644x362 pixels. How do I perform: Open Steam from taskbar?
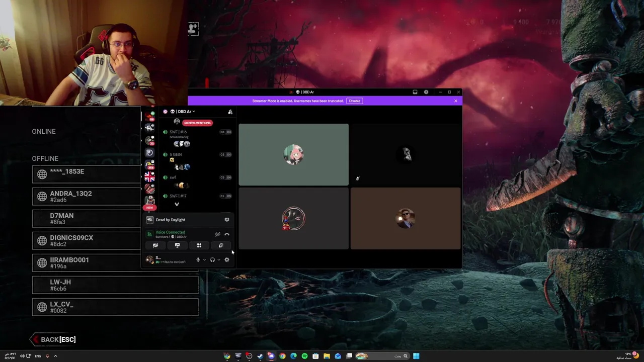[x=260, y=356]
